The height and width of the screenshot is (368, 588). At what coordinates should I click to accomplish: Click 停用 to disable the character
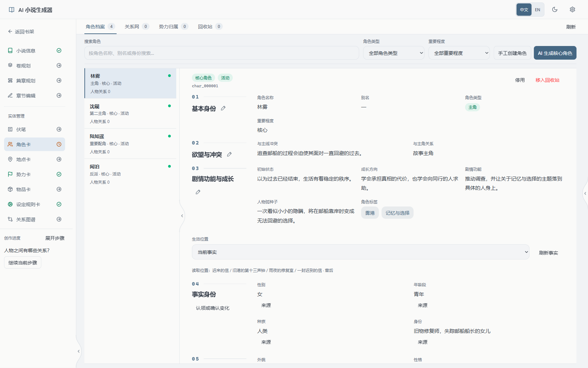[x=520, y=80]
